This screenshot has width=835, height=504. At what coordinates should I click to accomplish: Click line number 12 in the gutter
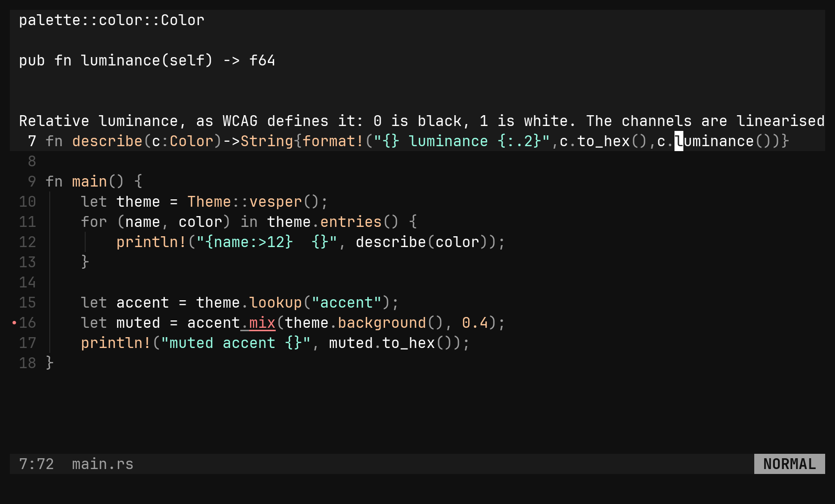pyautogui.click(x=28, y=242)
